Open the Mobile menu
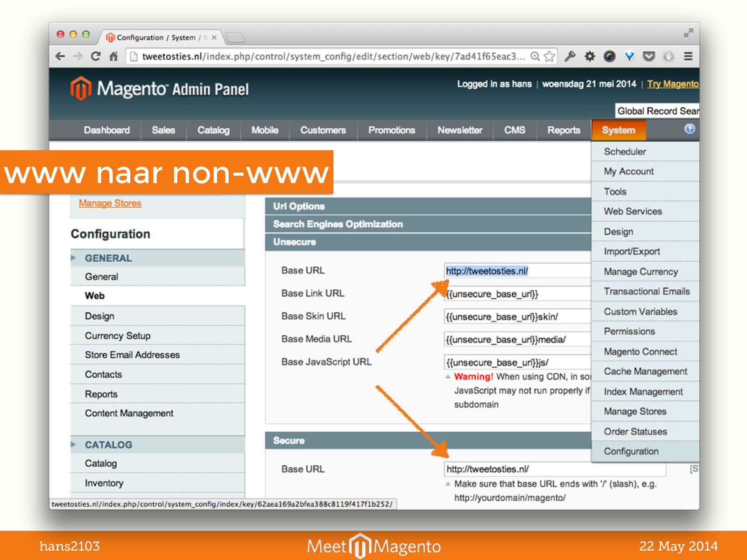 point(265,130)
